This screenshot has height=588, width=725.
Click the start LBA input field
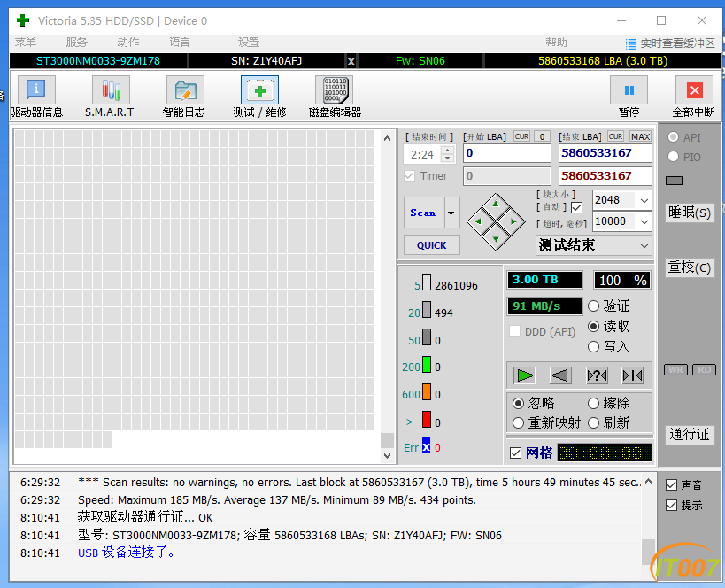[506, 153]
